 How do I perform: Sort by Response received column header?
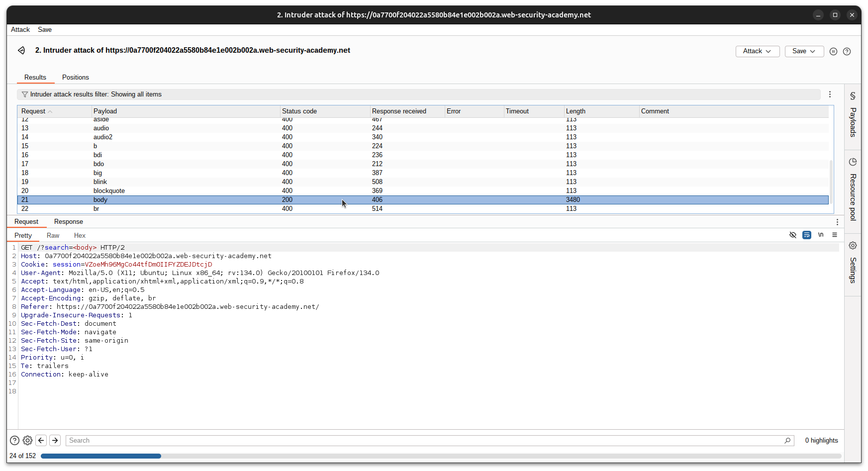(407, 111)
